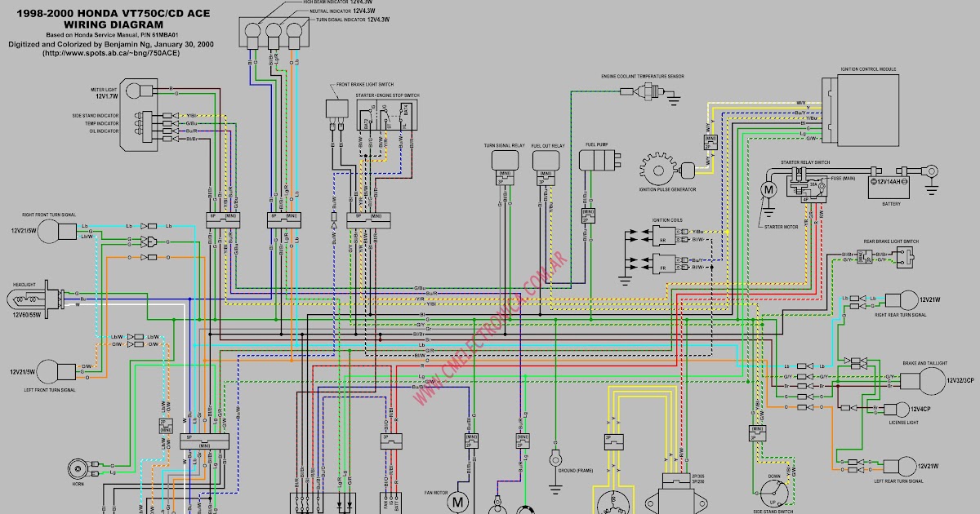Screen dimensions: 980x514
Task: Select the 'IGNITION CONTROL MODULE' label
Action: pos(869,69)
